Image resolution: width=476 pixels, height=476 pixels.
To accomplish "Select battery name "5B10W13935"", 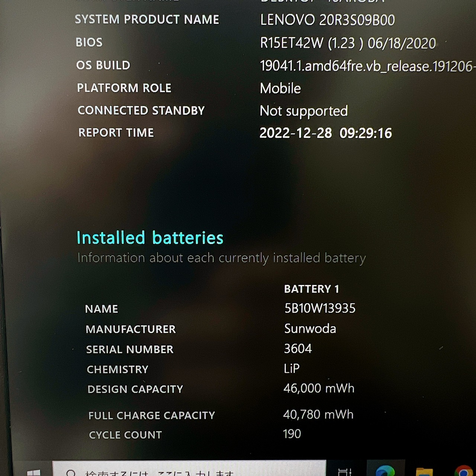I will (x=320, y=308).
